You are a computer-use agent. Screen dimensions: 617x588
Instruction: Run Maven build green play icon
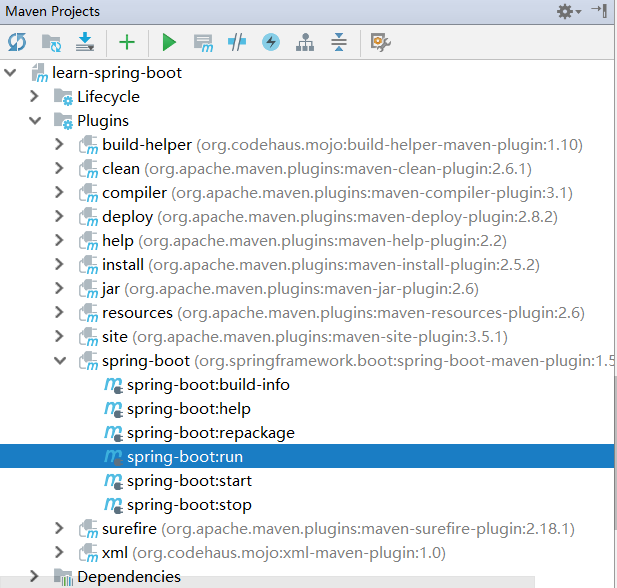click(x=169, y=42)
